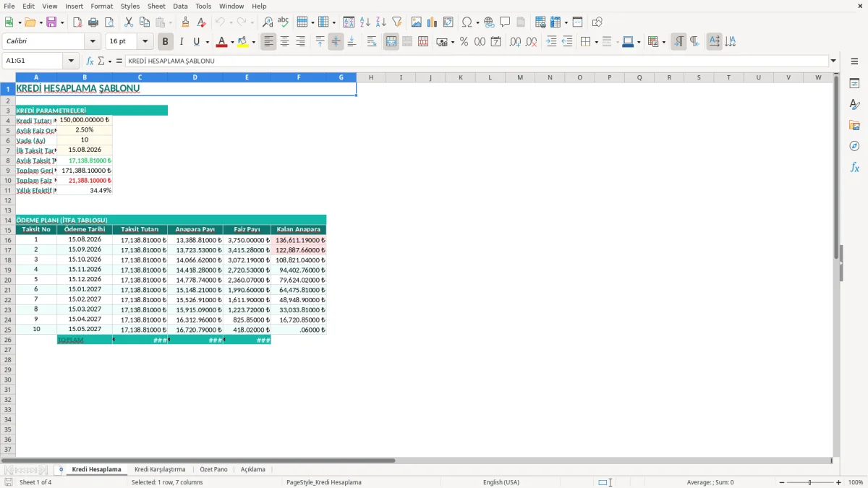Click Sort Descending icon

tap(381, 22)
